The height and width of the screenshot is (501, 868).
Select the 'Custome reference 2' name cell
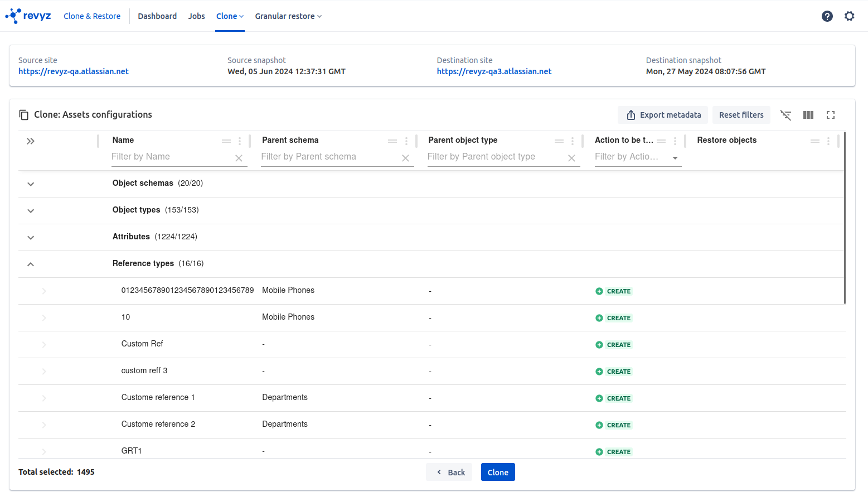pos(158,424)
